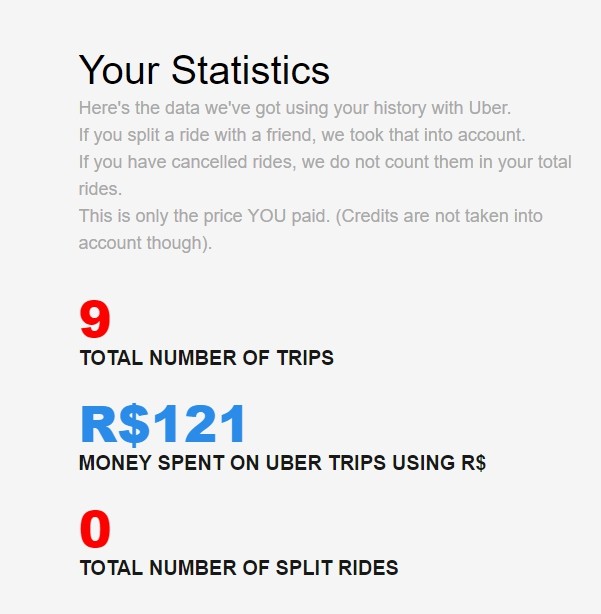Select "TOTAL NUMBER OF SPLIT RIDES" label
The height and width of the screenshot is (614, 601).
point(238,568)
